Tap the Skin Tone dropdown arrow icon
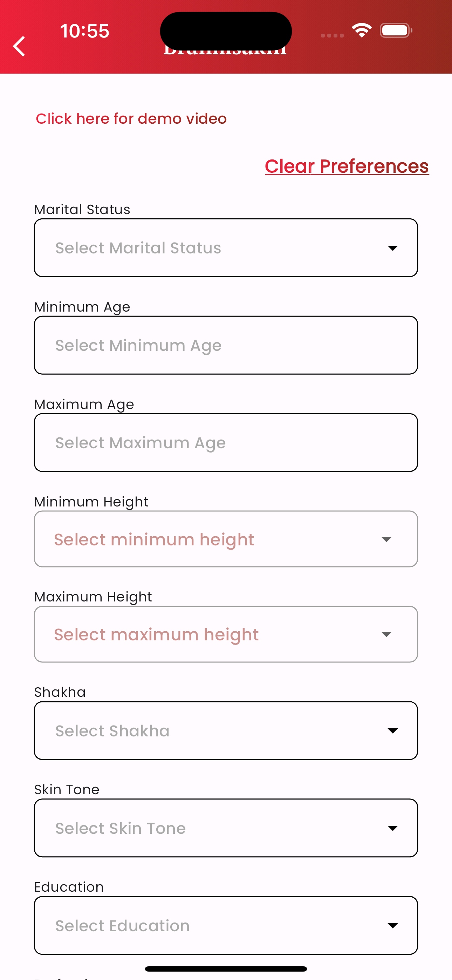This screenshot has height=980, width=452. point(393,828)
